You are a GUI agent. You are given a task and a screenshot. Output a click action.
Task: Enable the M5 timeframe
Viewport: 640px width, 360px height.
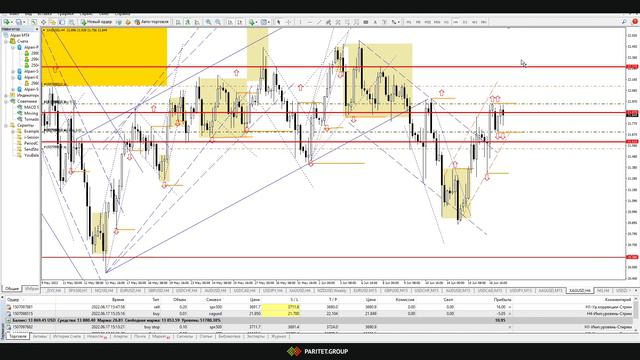(418, 22)
